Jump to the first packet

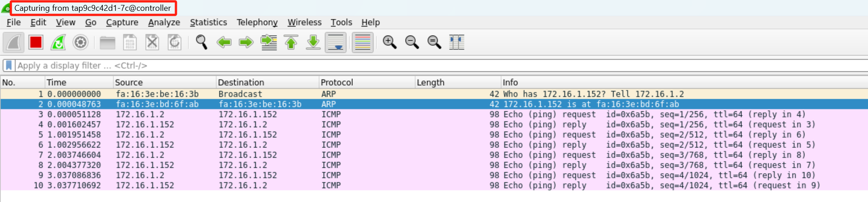pyautogui.click(x=291, y=42)
